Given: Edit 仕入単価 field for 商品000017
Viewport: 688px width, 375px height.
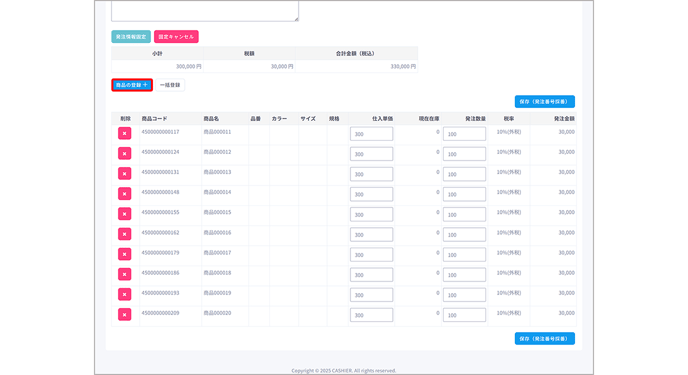Looking at the screenshot, I should tap(371, 255).
